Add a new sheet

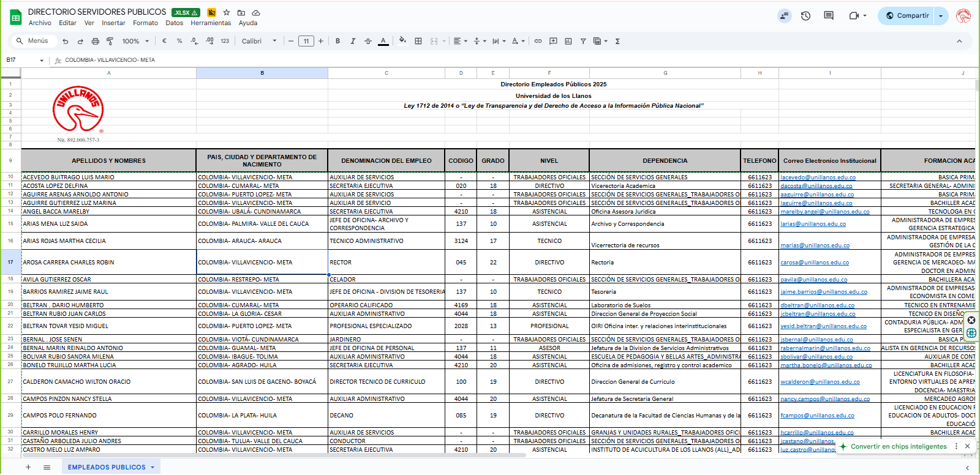click(x=28, y=467)
